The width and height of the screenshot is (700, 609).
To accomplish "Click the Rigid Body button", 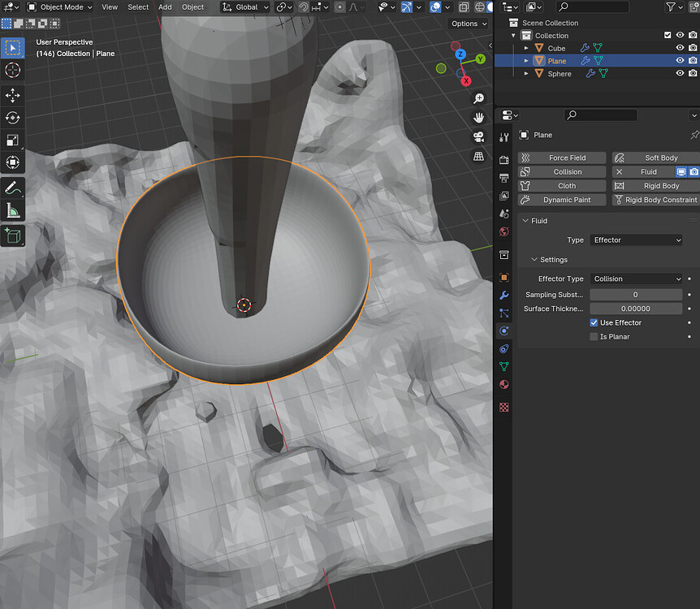I will point(656,186).
